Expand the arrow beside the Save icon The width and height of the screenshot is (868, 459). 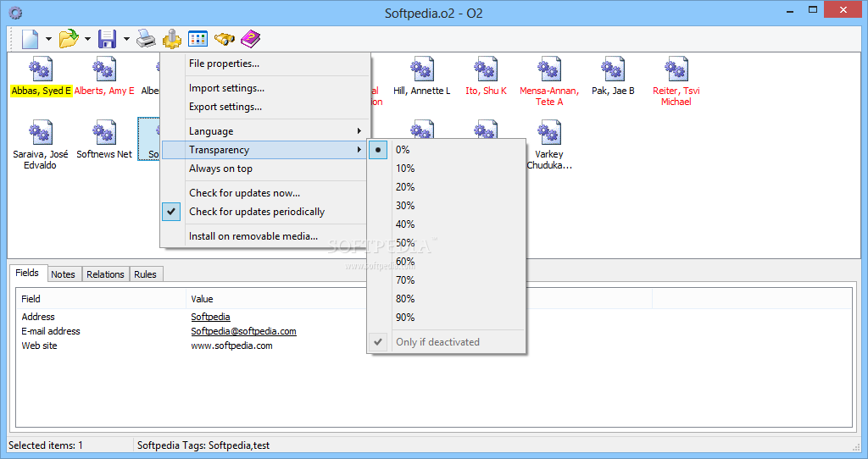click(x=126, y=39)
